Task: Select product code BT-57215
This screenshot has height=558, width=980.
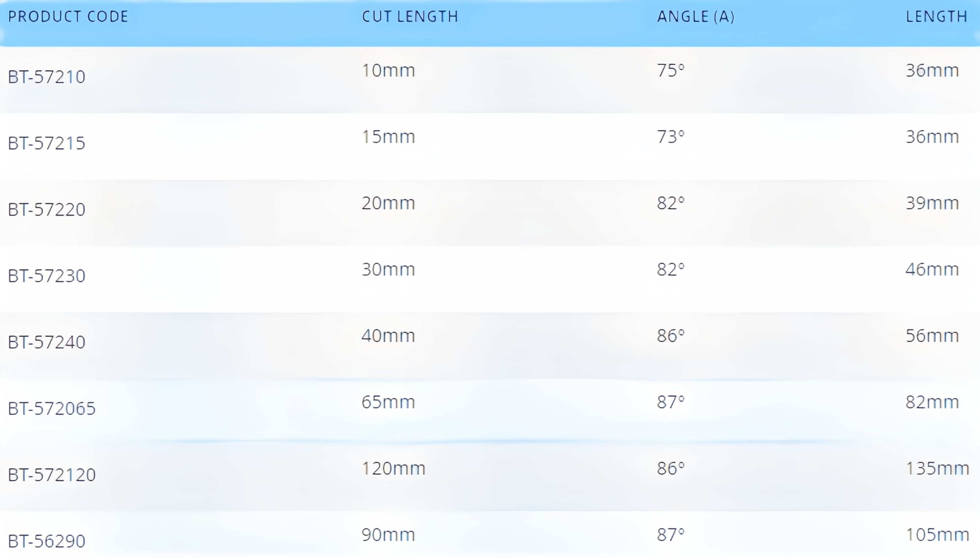Action: click(47, 143)
